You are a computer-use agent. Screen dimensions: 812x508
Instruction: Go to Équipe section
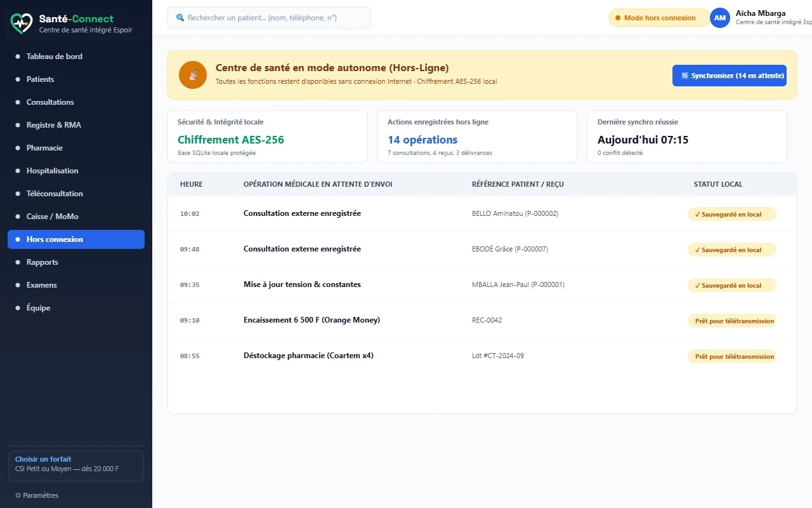coord(76,308)
